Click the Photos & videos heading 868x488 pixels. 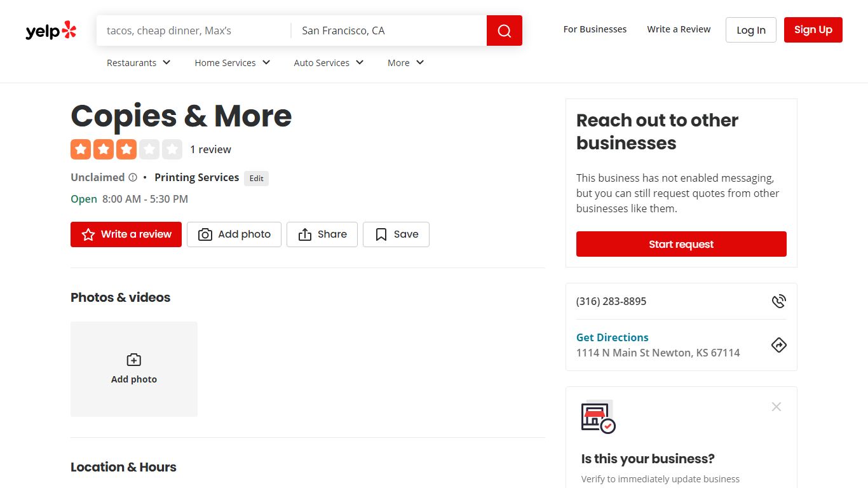121,297
